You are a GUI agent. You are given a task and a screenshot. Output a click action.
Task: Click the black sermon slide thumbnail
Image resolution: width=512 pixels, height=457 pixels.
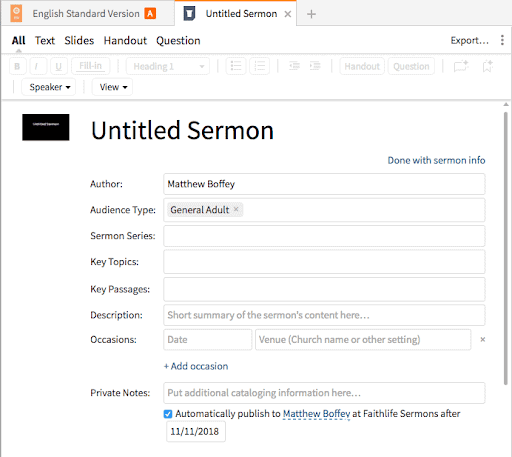pyautogui.click(x=46, y=127)
